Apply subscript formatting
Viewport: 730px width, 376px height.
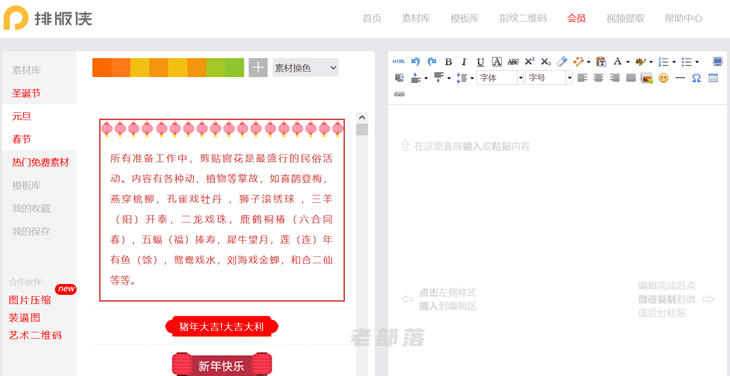pyautogui.click(x=546, y=61)
